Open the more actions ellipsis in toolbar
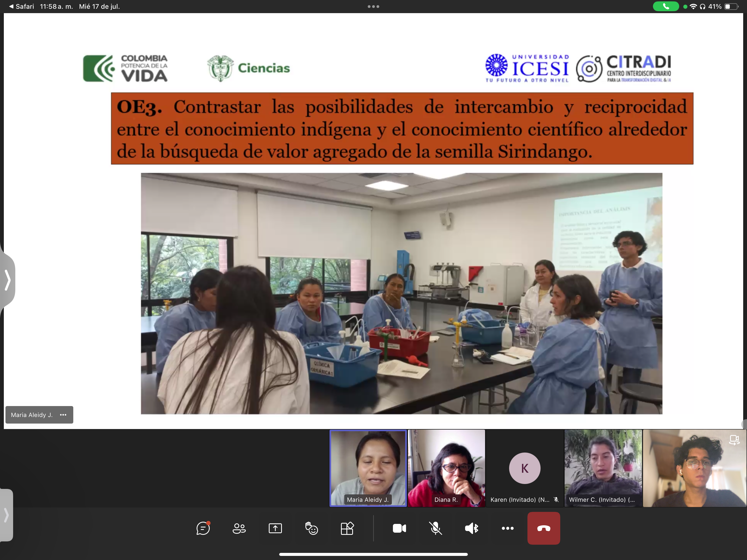 pos(507,528)
